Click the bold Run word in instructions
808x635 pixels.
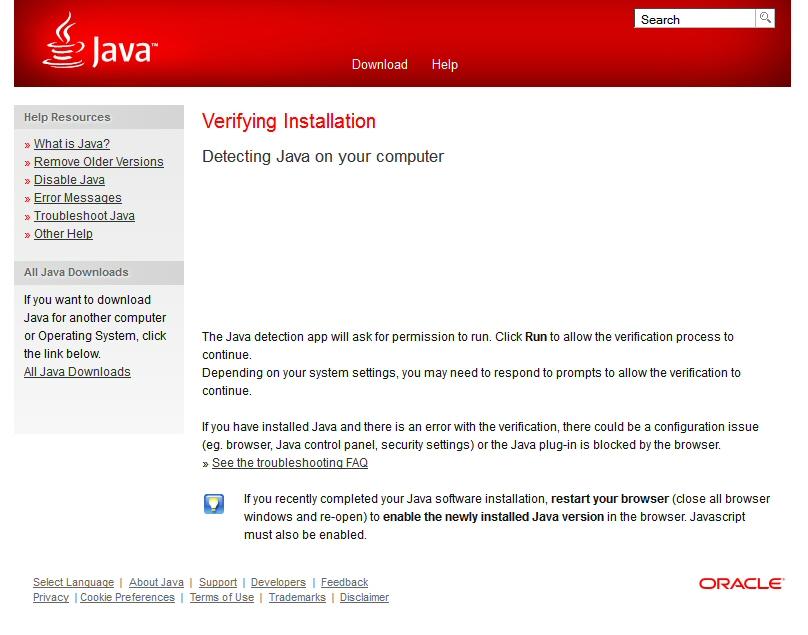(x=535, y=337)
